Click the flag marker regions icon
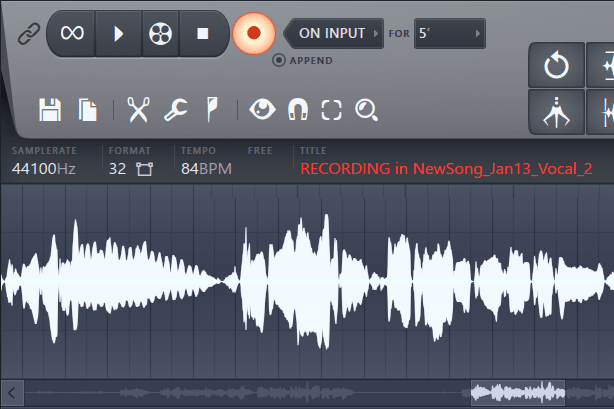The width and height of the screenshot is (614, 409). point(212,110)
